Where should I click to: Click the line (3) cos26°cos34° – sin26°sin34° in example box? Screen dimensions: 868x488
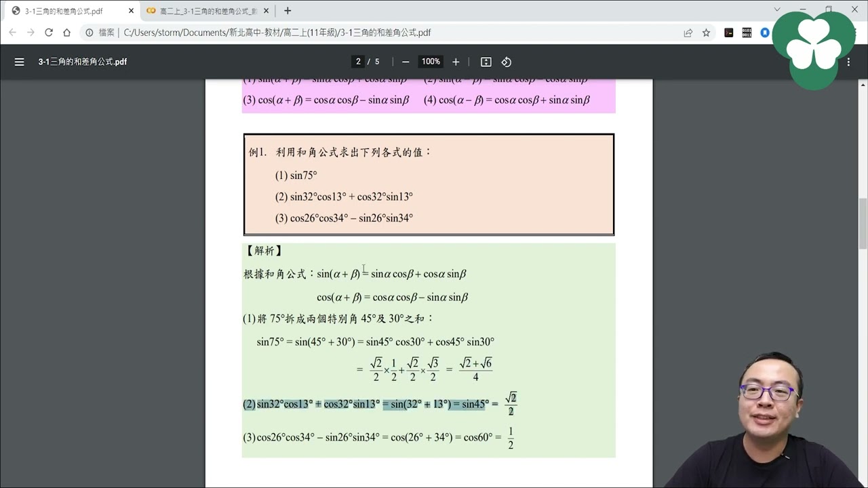[344, 218]
